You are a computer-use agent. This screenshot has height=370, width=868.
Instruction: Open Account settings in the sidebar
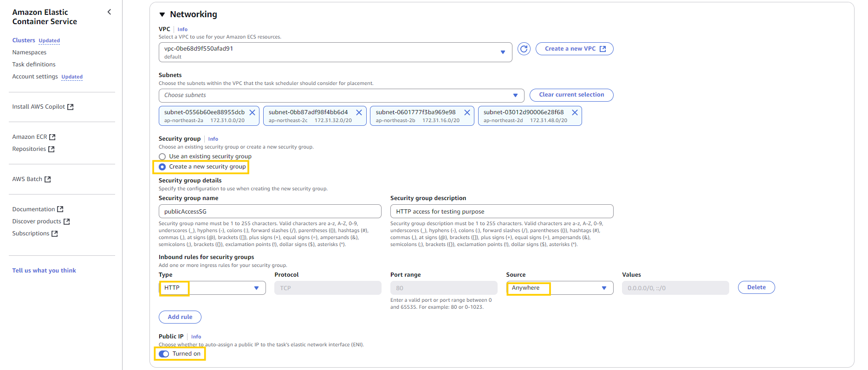tap(35, 77)
